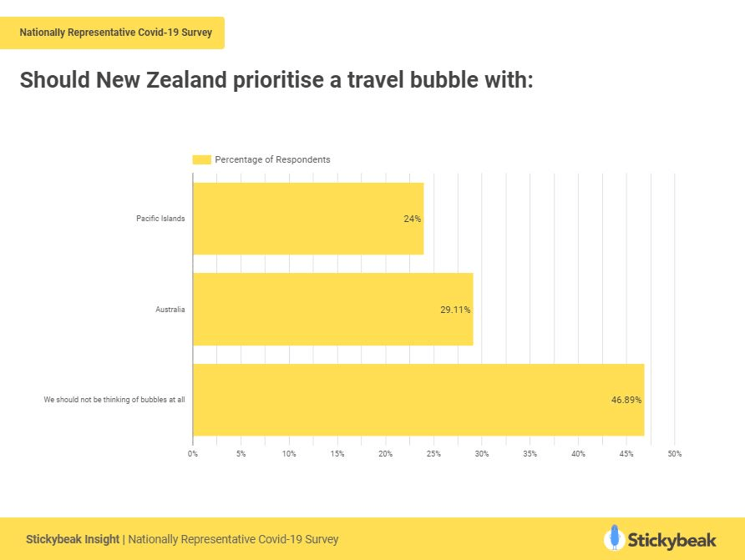
Task: Click the Stickybeak bird logo icon
Action: tap(614, 537)
